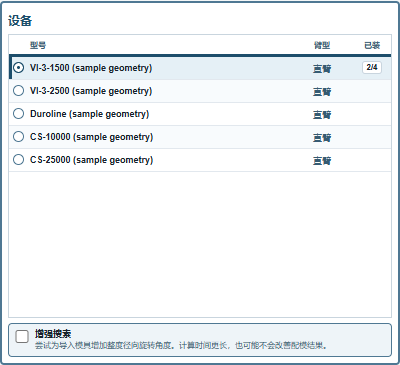The image size is (400, 365).
Task: Choose the Duroline (sample geometry) radio button
Action: 18,114
